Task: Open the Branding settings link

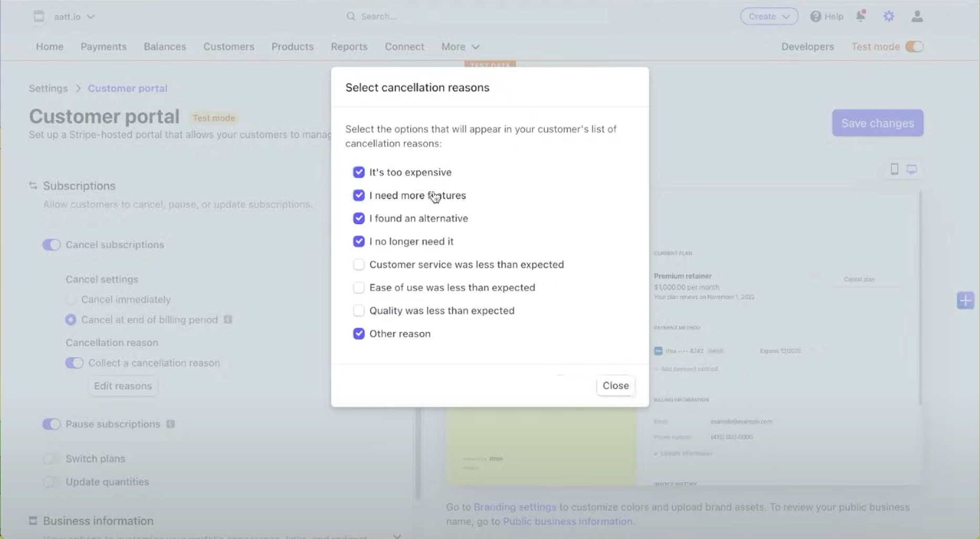Action: point(515,507)
